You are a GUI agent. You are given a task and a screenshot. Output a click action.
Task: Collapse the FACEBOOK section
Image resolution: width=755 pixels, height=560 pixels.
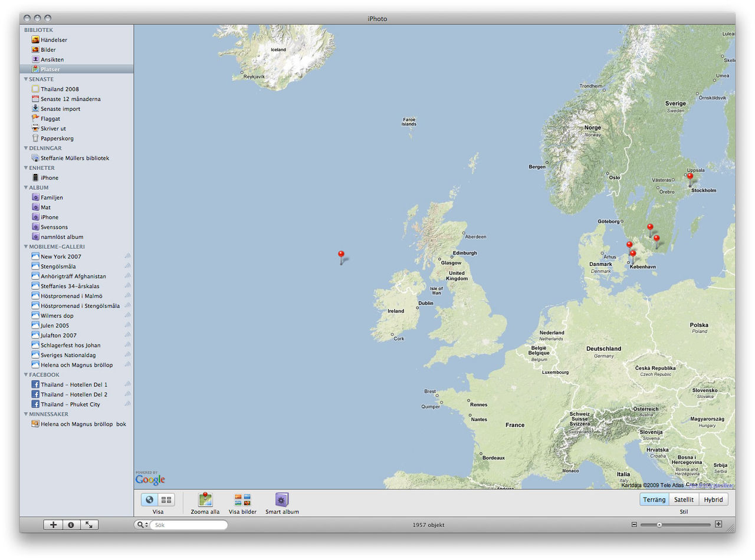(x=26, y=375)
